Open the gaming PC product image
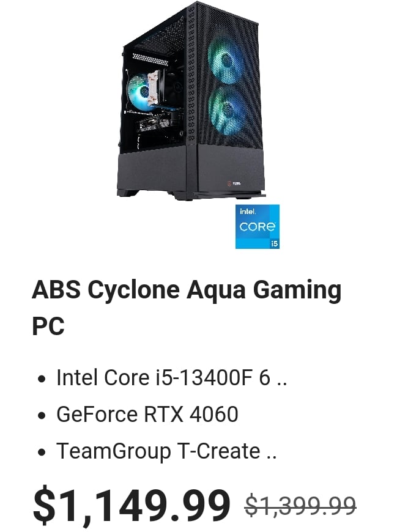This screenshot has width=397, height=532. [x=191, y=102]
